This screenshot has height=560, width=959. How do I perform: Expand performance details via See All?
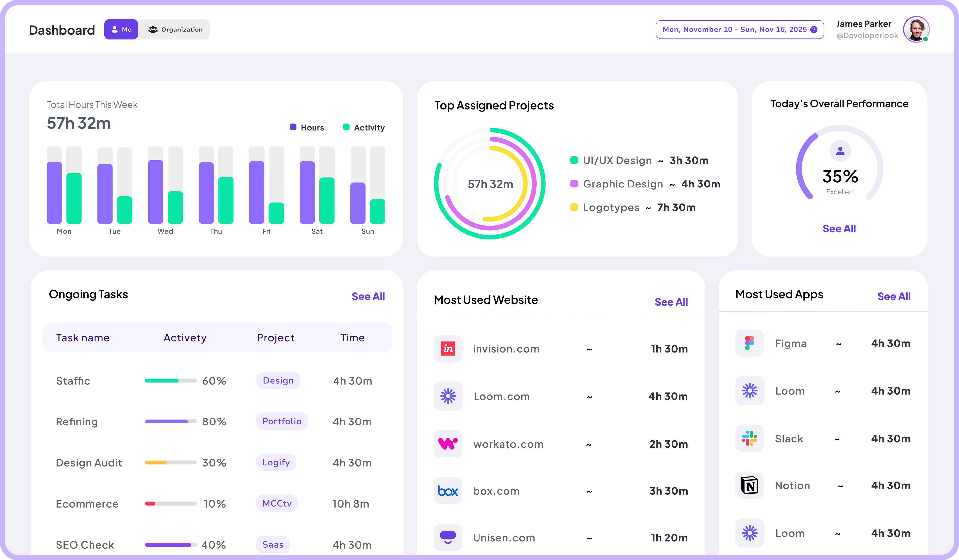(x=839, y=229)
